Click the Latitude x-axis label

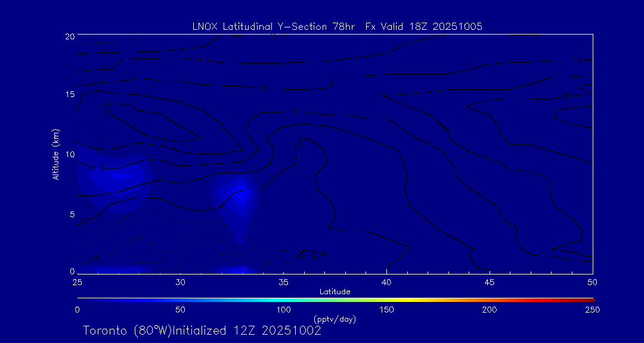335,291
